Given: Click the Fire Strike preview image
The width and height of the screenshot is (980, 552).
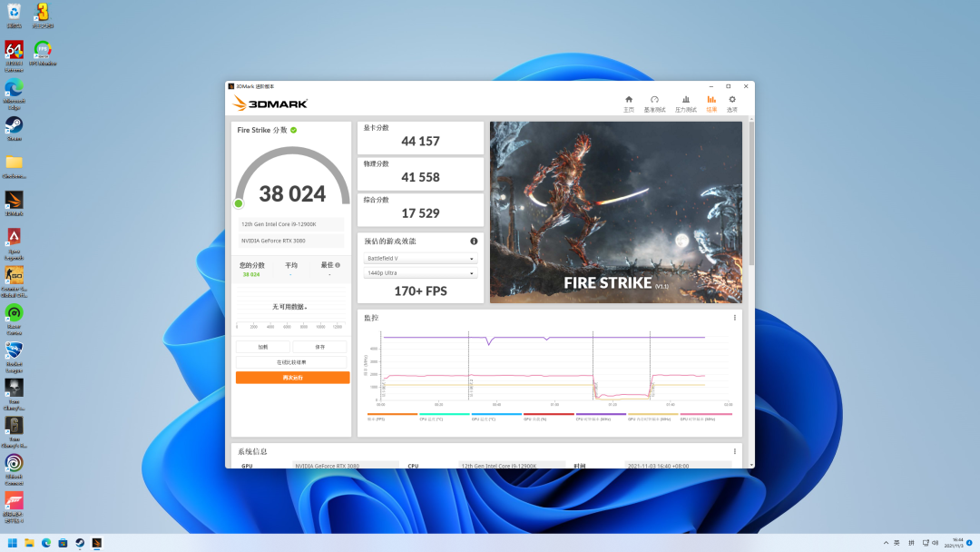Looking at the screenshot, I should (615, 212).
